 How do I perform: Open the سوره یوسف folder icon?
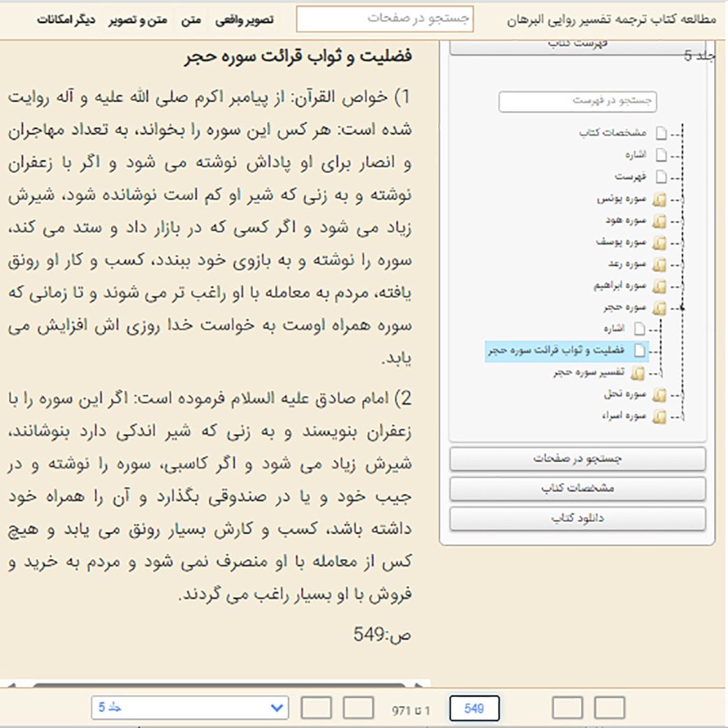[660, 243]
